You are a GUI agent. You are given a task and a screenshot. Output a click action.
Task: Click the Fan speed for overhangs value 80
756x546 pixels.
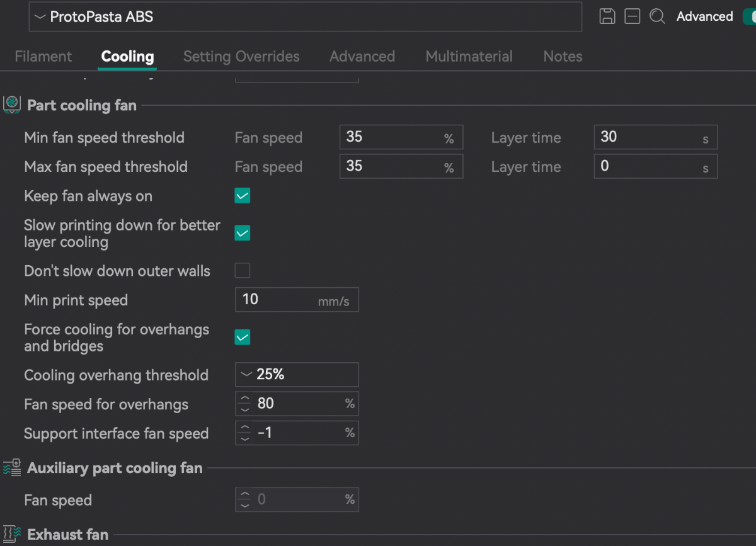pos(266,403)
